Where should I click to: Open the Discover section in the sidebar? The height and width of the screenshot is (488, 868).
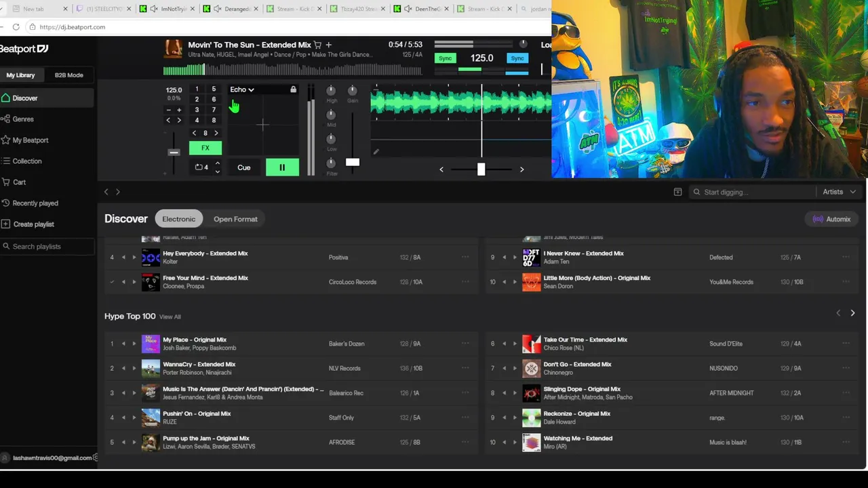pos(46,98)
